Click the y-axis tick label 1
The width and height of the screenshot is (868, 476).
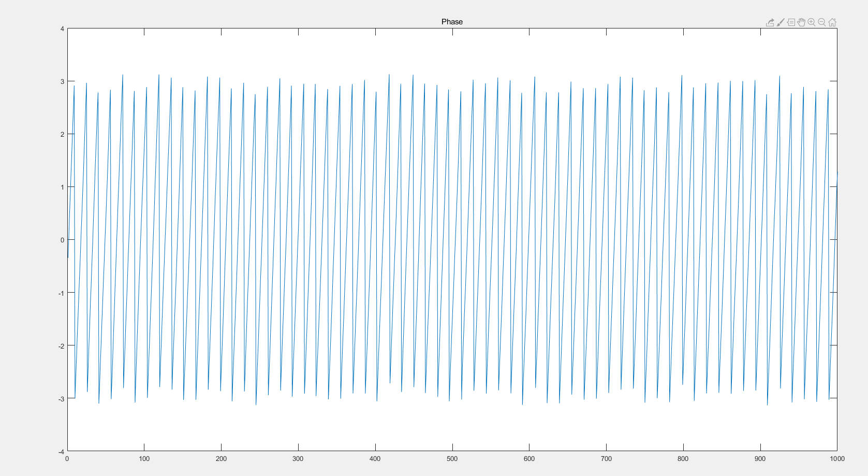coord(63,187)
